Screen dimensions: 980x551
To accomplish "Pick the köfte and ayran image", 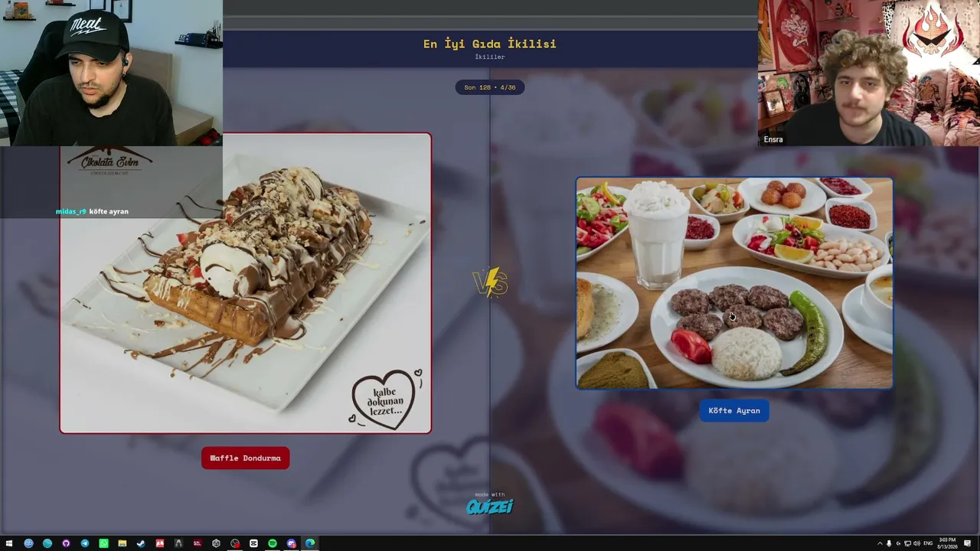I will 734,283.
